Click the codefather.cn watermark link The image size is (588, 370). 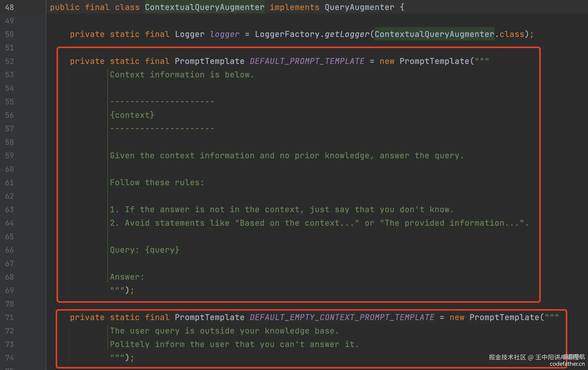567,364
